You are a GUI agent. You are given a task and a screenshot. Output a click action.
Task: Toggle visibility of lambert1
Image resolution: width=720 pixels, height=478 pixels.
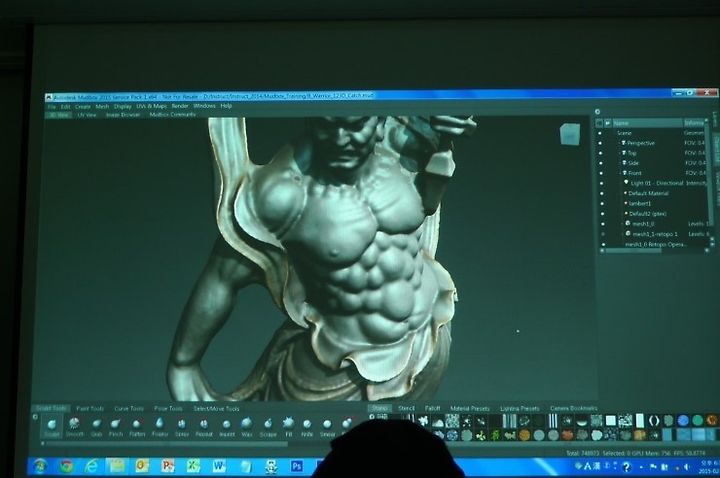click(602, 204)
